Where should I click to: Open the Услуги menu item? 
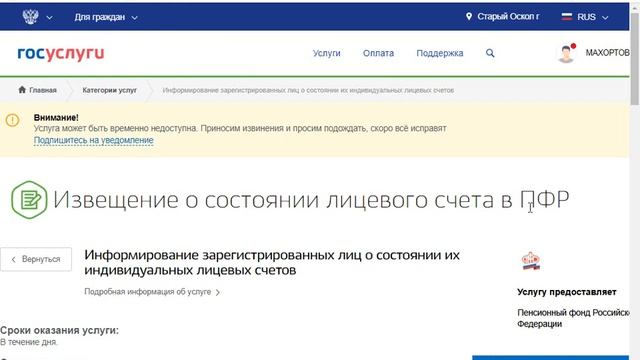click(x=327, y=53)
